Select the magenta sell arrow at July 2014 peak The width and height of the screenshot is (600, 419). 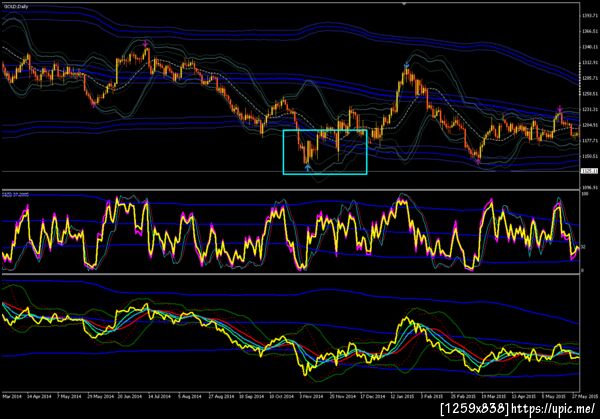146,44
